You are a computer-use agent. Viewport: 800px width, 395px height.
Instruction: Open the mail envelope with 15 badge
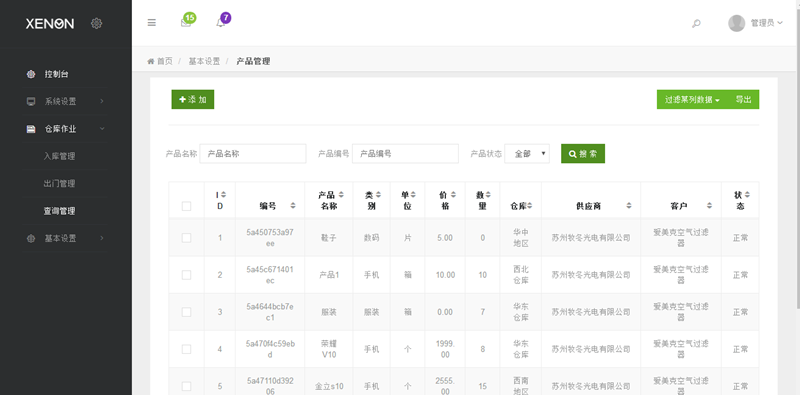(x=186, y=22)
